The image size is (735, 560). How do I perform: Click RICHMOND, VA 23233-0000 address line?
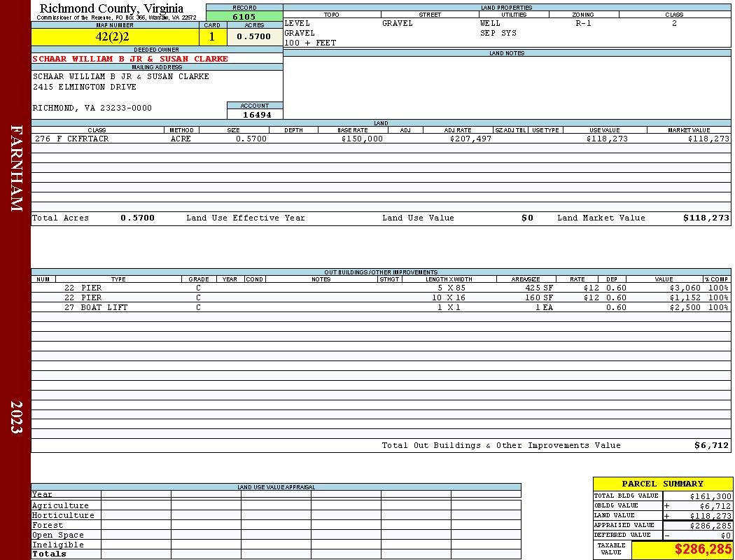(92, 108)
